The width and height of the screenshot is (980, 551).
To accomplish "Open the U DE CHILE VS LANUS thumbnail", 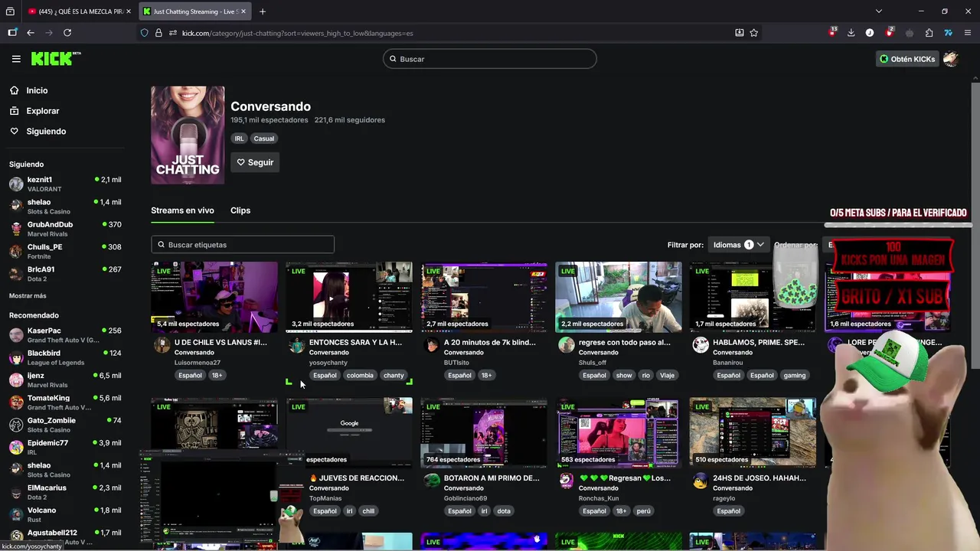I will point(214,297).
